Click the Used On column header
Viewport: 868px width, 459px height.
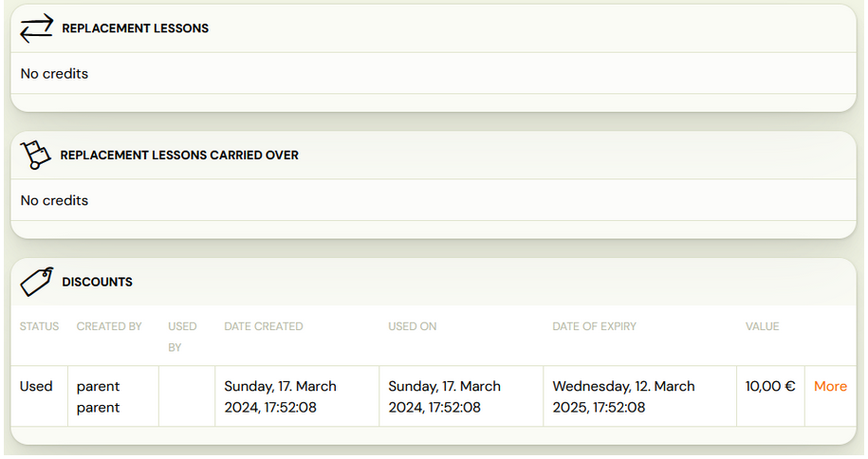(413, 326)
